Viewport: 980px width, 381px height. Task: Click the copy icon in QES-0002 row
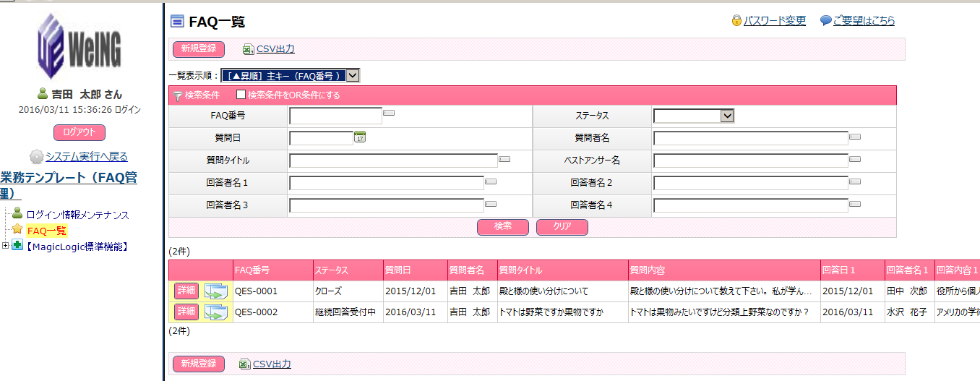(215, 312)
